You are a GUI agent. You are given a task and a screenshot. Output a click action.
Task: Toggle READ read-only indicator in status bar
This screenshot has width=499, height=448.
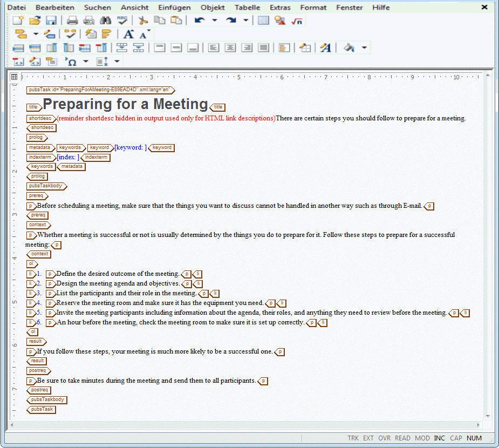coord(402,438)
